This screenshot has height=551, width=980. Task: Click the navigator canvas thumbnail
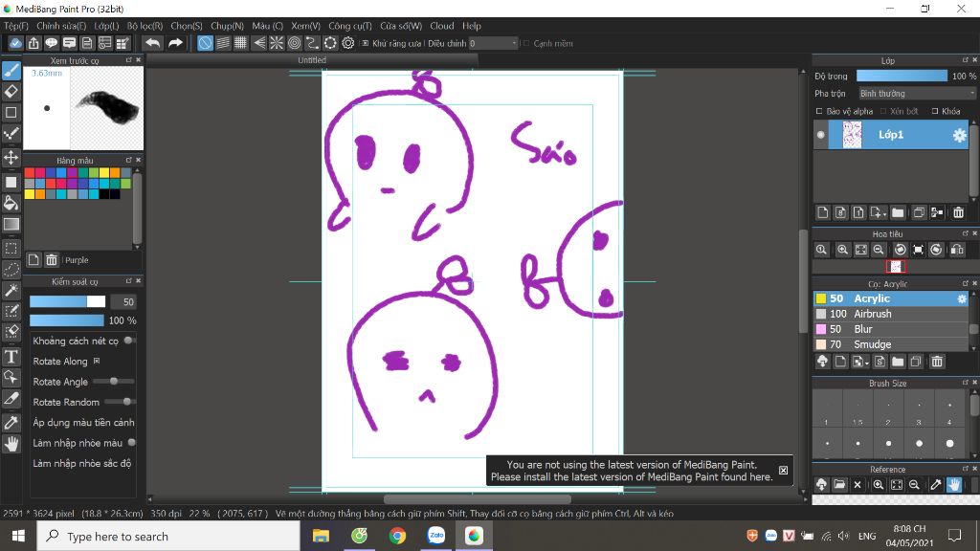[x=896, y=266]
